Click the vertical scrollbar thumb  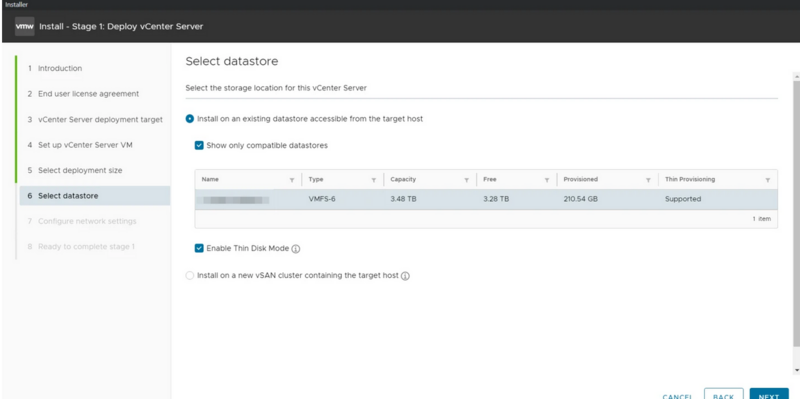tap(796, 213)
